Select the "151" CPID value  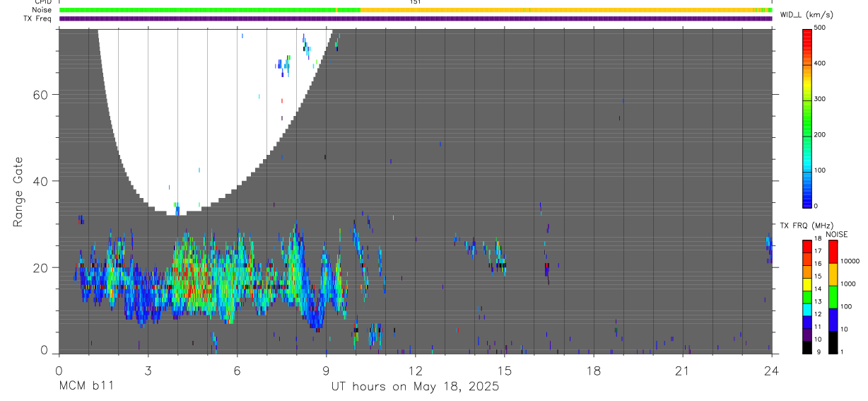[416, 2]
